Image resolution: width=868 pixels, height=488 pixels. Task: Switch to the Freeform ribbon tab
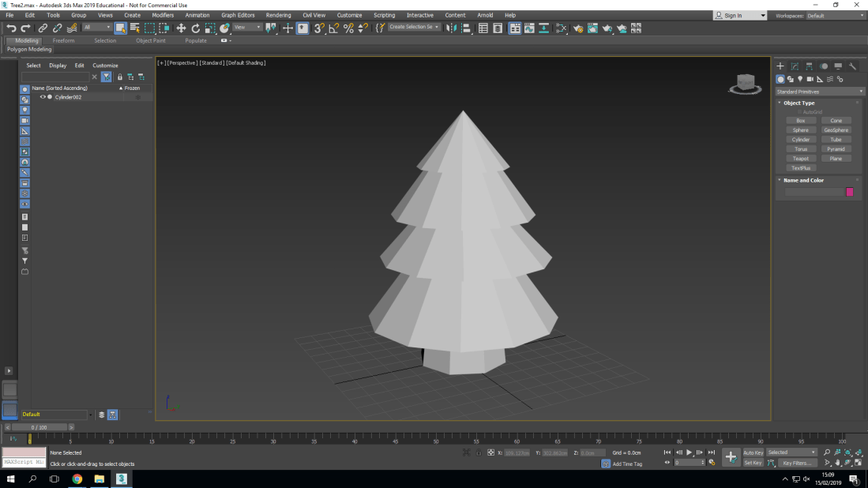point(64,40)
